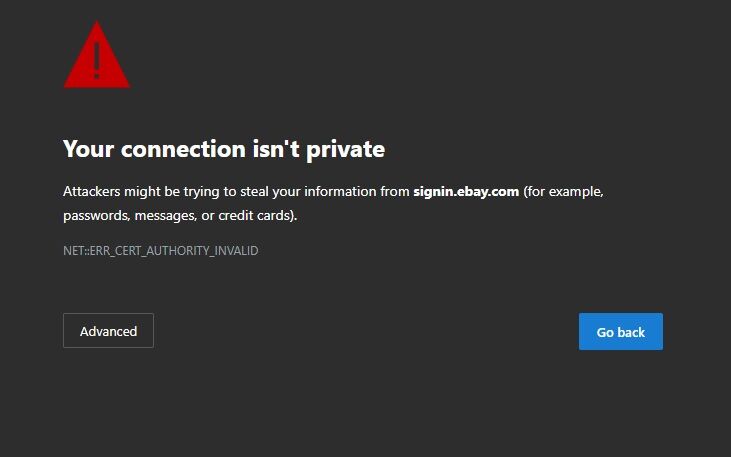The height and width of the screenshot is (457, 731).
Task: Click the bold signin.ebay.com domain text
Action: 466,191
